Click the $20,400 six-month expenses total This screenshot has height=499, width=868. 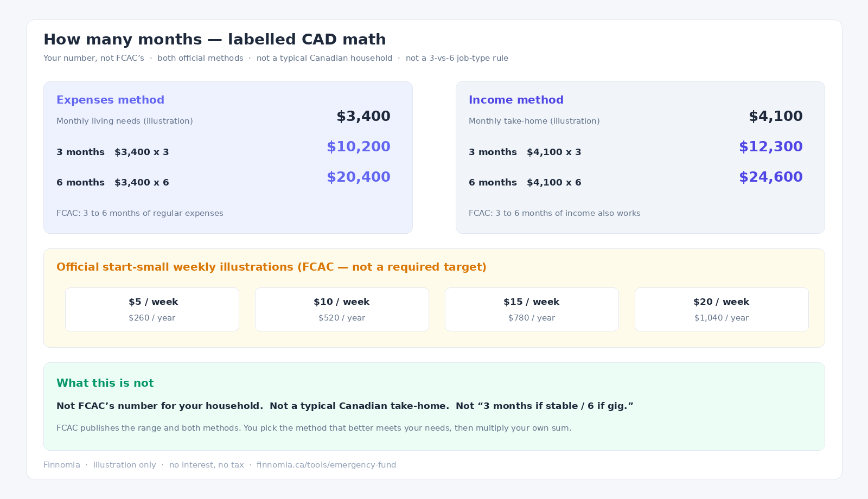(x=358, y=177)
